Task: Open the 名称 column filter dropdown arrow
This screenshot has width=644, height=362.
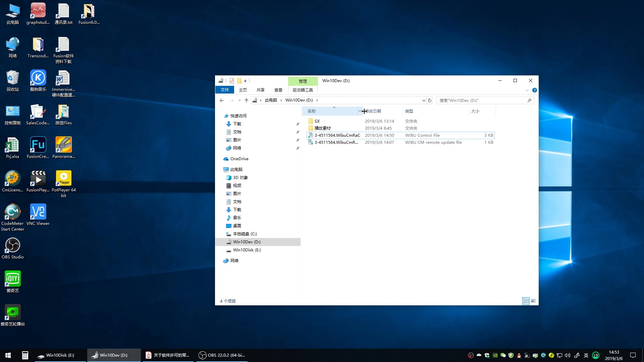Action: (360, 111)
